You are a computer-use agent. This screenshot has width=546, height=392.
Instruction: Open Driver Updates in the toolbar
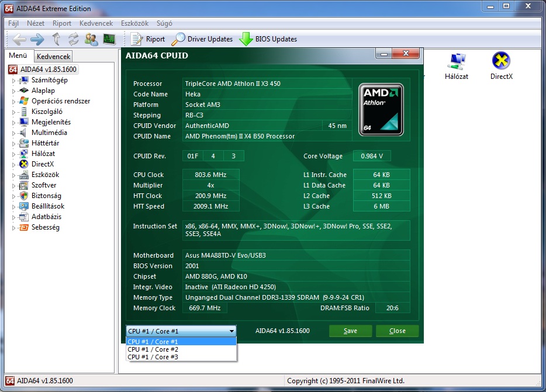202,39
